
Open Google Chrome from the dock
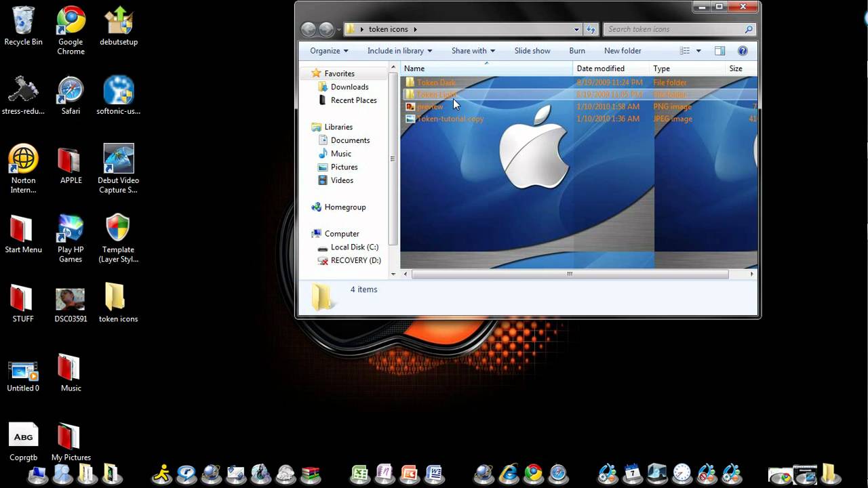534,473
